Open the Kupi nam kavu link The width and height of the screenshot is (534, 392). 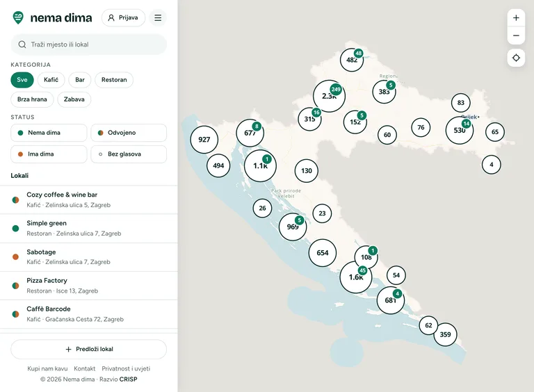coord(47,368)
